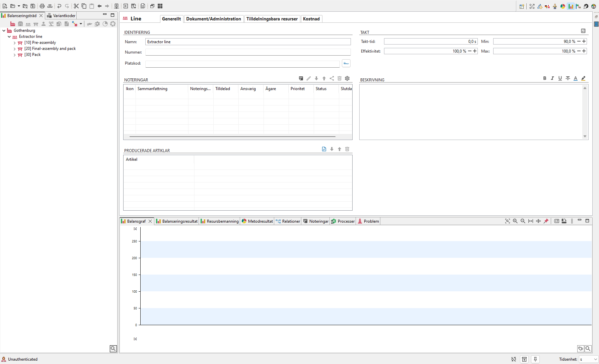Expand the [10] Pre-assembly tree node
This screenshot has height=364, width=599.
(14, 43)
